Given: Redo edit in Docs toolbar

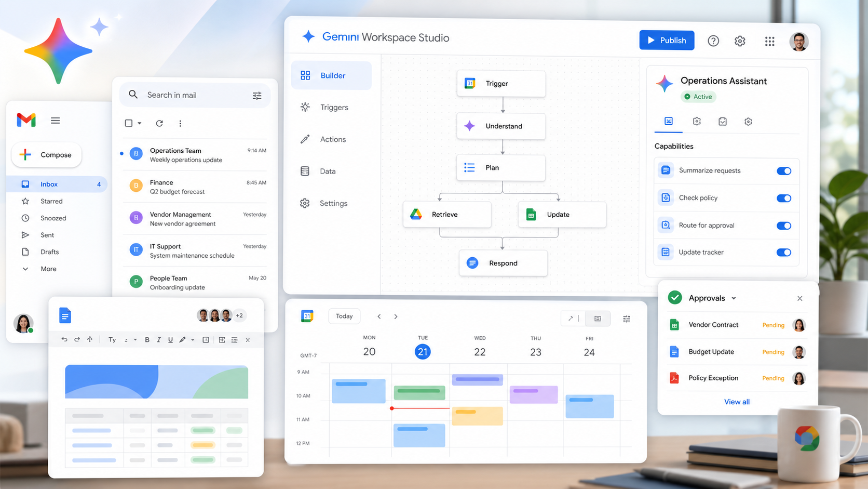Looking at the screenshot, I should [77, 339].
